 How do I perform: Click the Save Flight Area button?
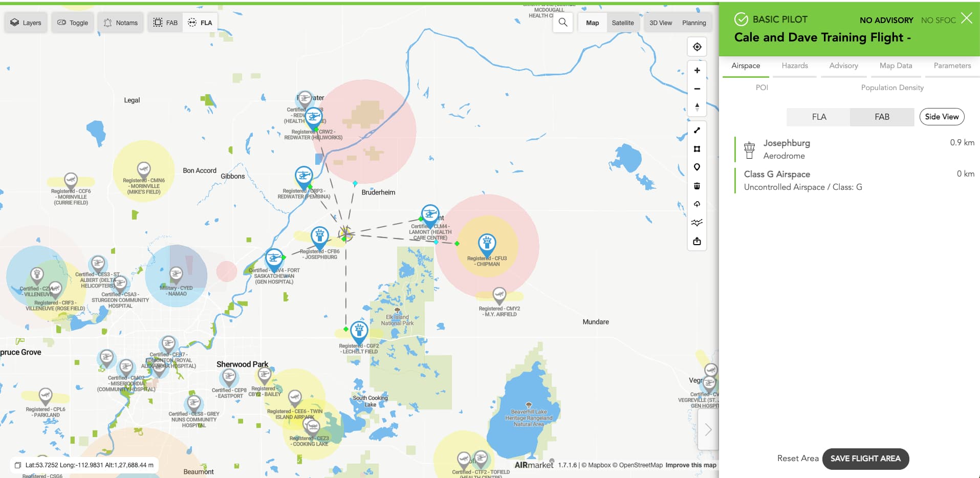point(865,459)
